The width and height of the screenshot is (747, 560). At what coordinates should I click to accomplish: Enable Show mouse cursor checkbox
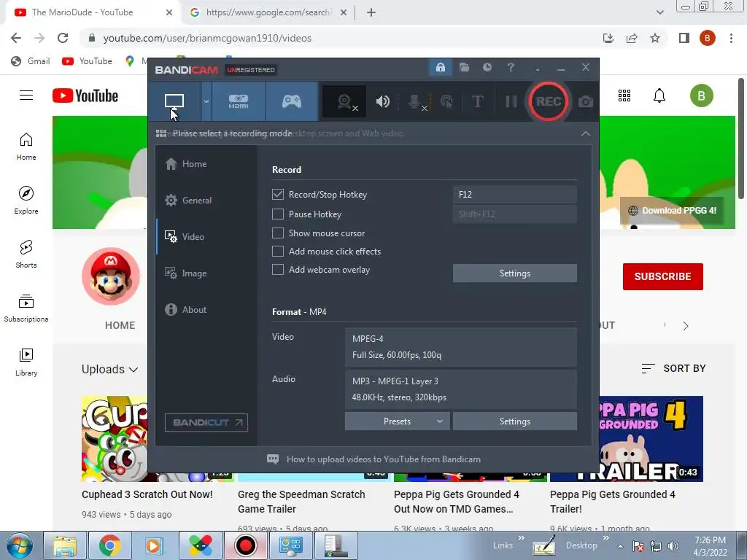278,233
